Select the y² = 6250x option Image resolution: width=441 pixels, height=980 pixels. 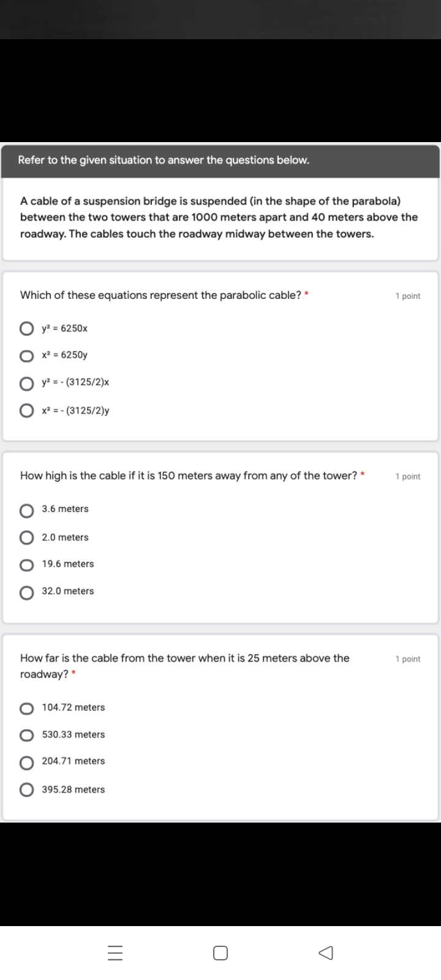pyautogui.click(x=26, y=329)
